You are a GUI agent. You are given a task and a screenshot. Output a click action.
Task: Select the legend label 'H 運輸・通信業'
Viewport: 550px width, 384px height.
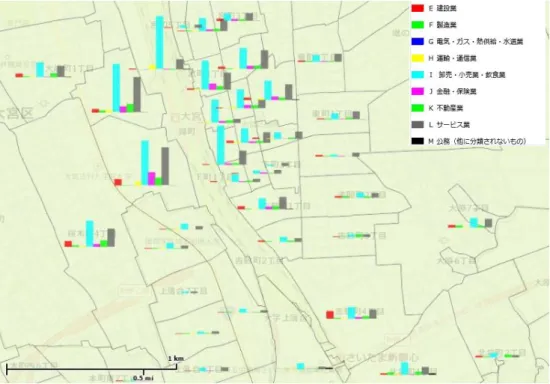coord(452,58)
